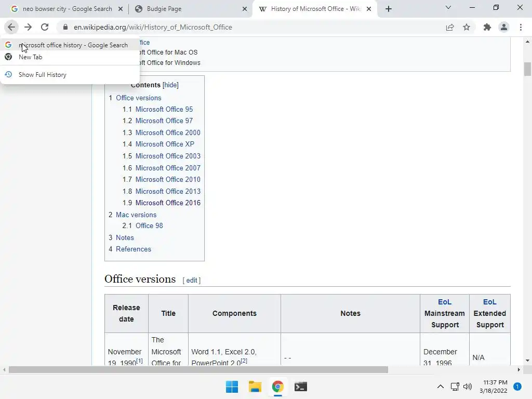The image size is (532, 399).
Task: Open a new tab with plus button
Action: (389, 9)
